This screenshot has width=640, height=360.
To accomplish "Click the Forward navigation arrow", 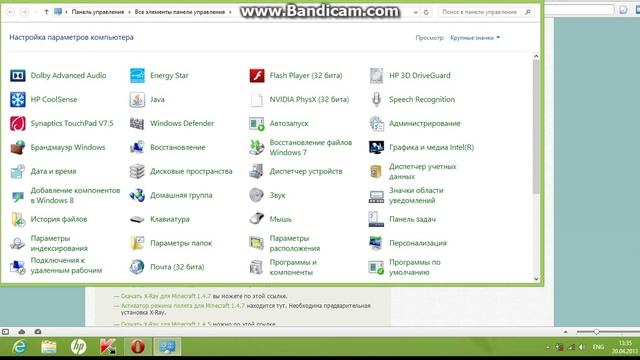I will pos(24,12).
